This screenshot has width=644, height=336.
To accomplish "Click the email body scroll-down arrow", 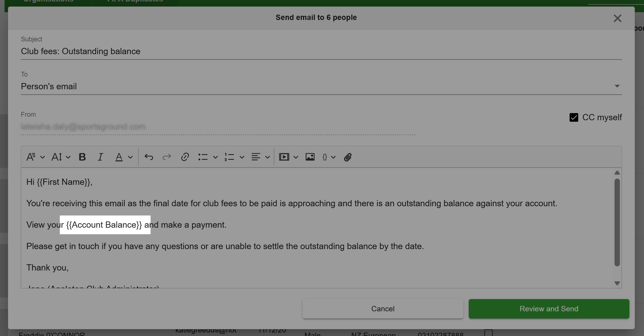I will [617, 283].
